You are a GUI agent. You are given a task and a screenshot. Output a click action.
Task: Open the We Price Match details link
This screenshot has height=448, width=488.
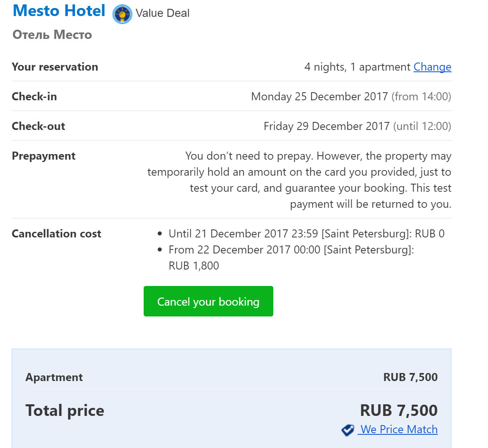tap(399, 429)
